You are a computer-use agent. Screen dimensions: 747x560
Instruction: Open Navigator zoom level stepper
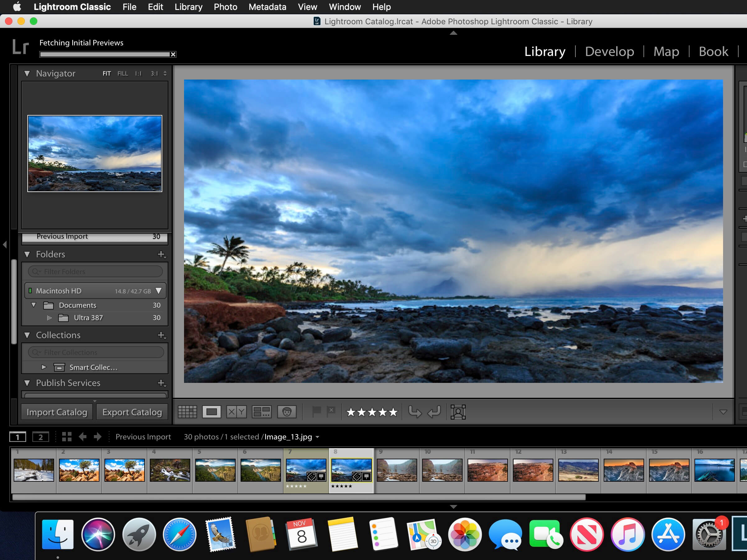tap(165, 73)
